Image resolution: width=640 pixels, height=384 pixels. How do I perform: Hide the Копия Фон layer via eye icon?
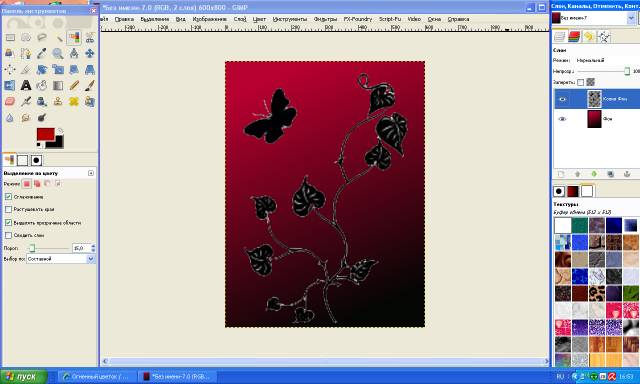[562, 99]
